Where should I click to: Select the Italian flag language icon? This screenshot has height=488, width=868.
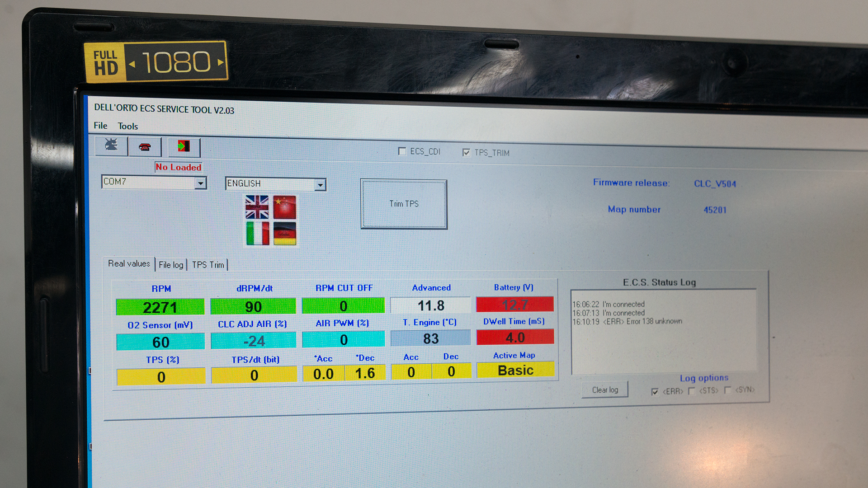pyautogui.click(x=258, y=233)
